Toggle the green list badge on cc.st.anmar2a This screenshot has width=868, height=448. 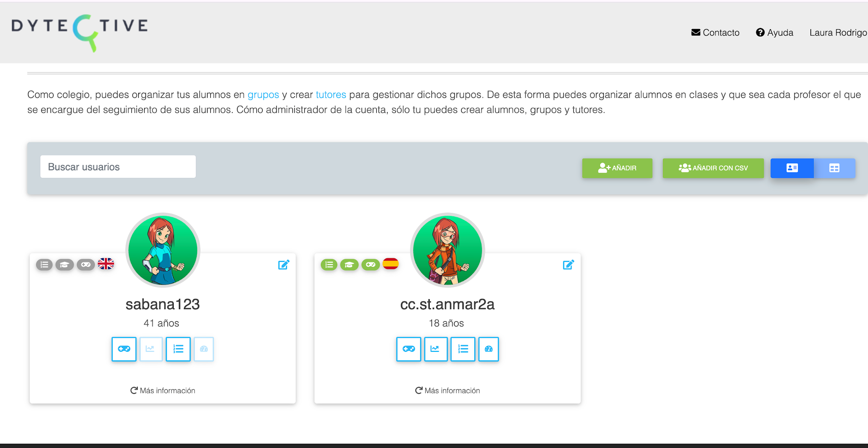(x=329, y=265)
